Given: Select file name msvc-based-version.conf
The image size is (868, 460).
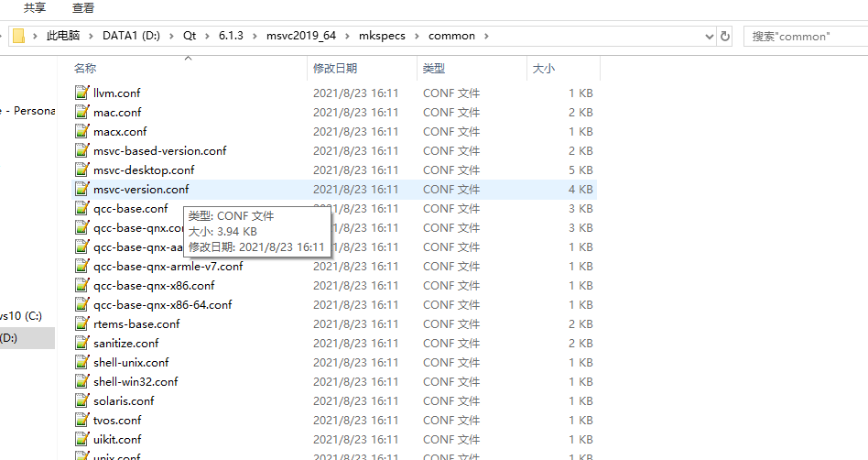Looking at the screenshot, I should [x=160, y=151].
